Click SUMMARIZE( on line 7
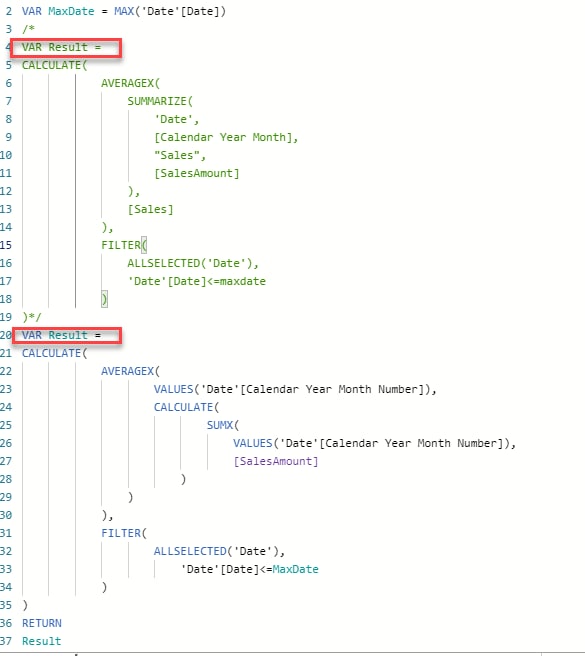585x656 pixels. (x=160, y=101)
